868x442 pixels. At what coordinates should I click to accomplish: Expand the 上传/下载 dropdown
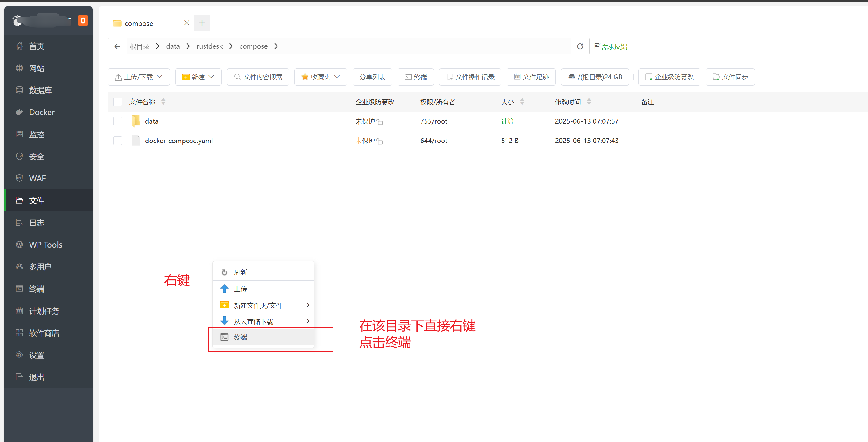pos(139,77)
